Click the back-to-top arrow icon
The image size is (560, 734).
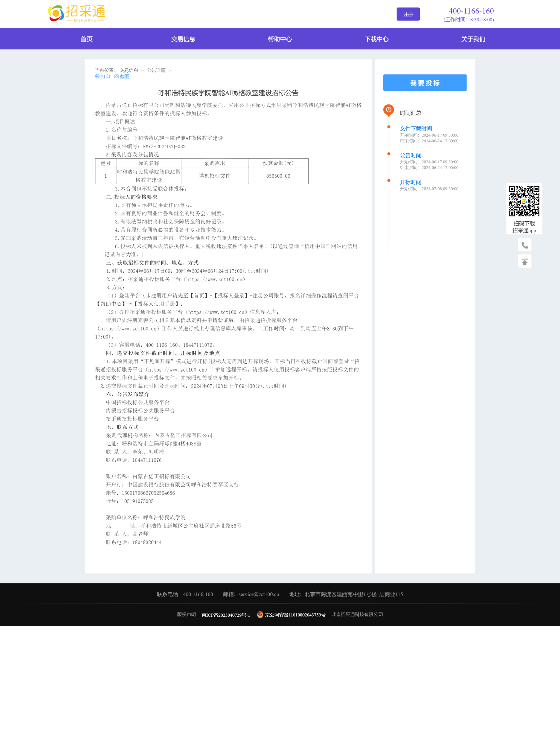[524, 262]
